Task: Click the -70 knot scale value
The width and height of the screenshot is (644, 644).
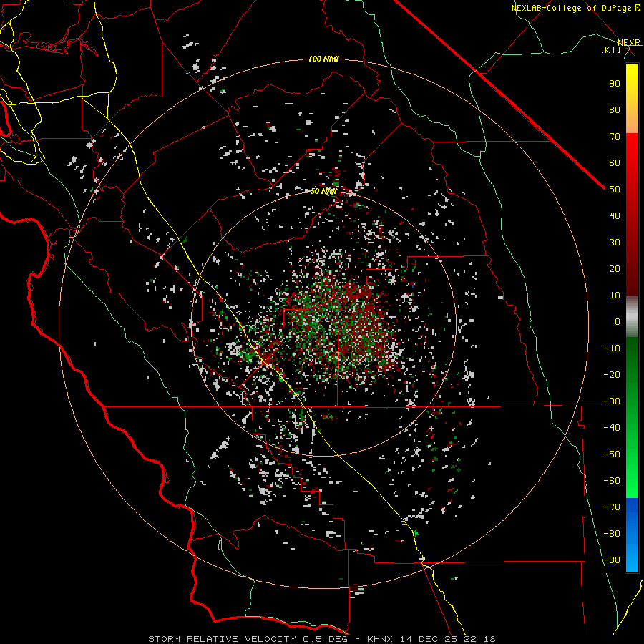Action: [x=612, y=507]
